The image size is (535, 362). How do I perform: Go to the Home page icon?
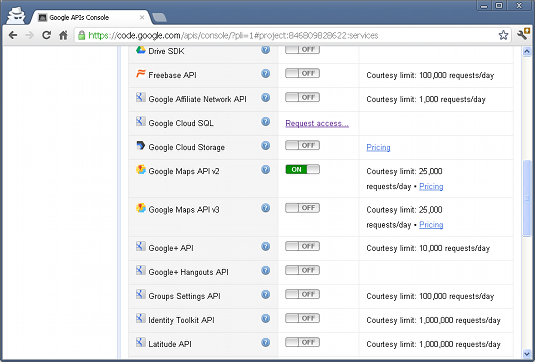click(63, 35)
